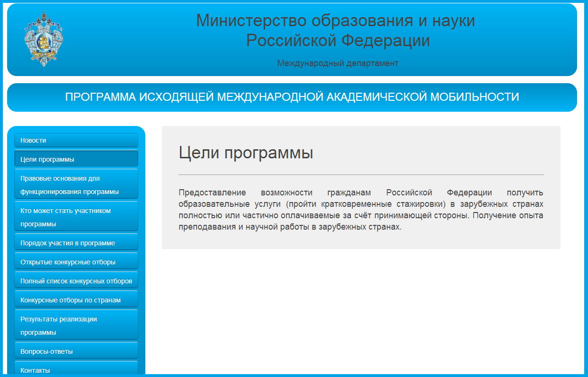
Task: Open the Новости menu item
Action: click(x=76, y=140)
